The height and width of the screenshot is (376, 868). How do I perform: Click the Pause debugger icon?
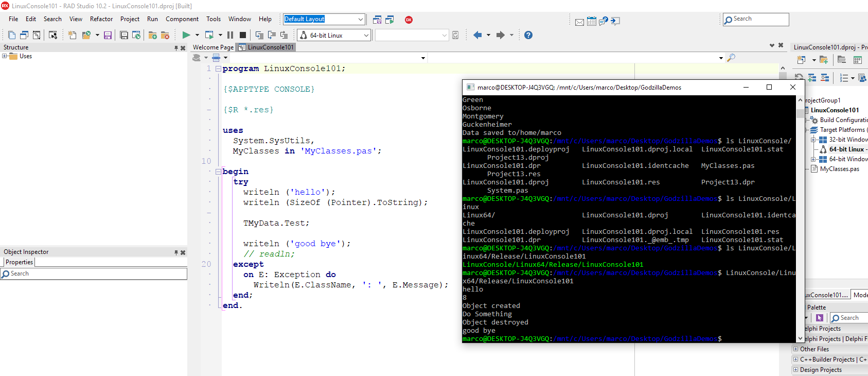tap(230, 35)
